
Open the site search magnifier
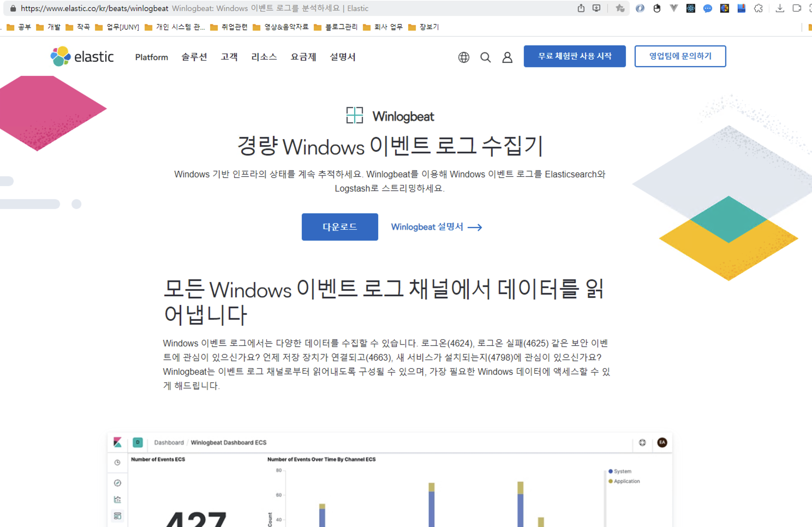tap(486, 57)
